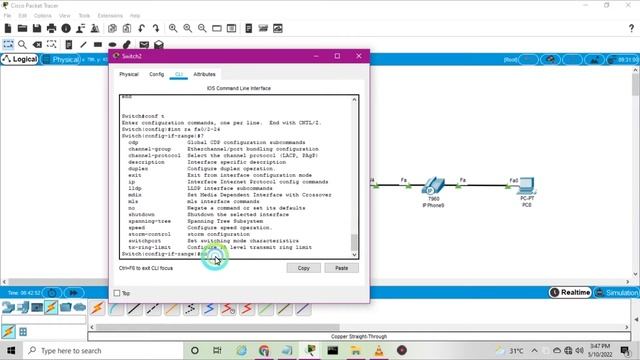This screenshot has width=640, height=360.
Task: Zoom out with minus magnifier icon
Action: (202, 28)
